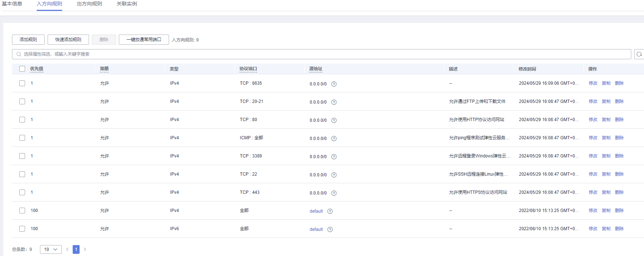
Task: Click help icon beside IPv6 default source
Action: tap(330, 229)
